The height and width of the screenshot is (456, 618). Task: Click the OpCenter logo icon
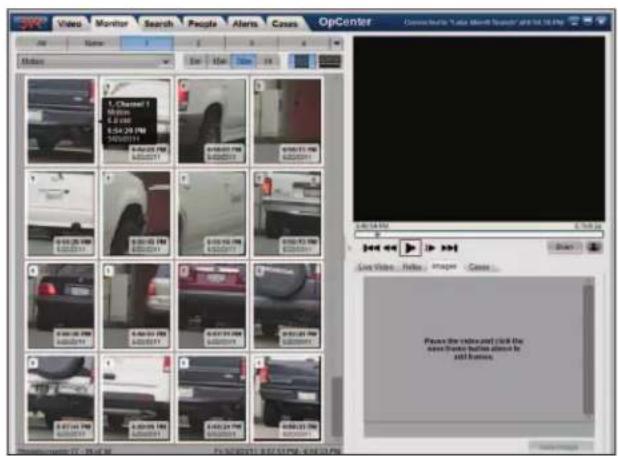[x=30, y=23]
